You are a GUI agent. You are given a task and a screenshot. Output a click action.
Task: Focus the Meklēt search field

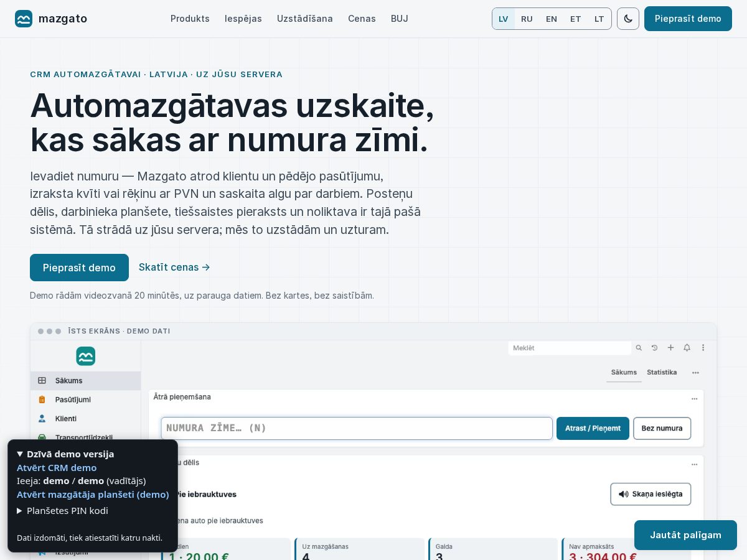pos(570,348)
